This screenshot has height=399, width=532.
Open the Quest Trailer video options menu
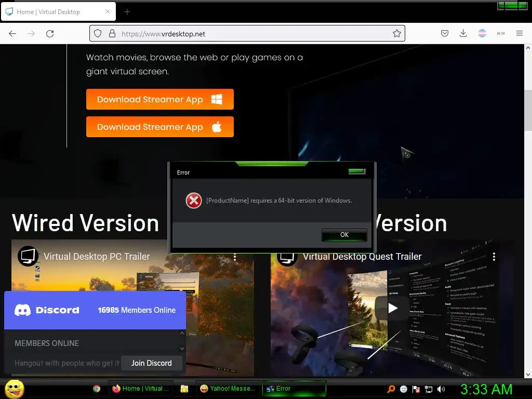click(494, 257)
